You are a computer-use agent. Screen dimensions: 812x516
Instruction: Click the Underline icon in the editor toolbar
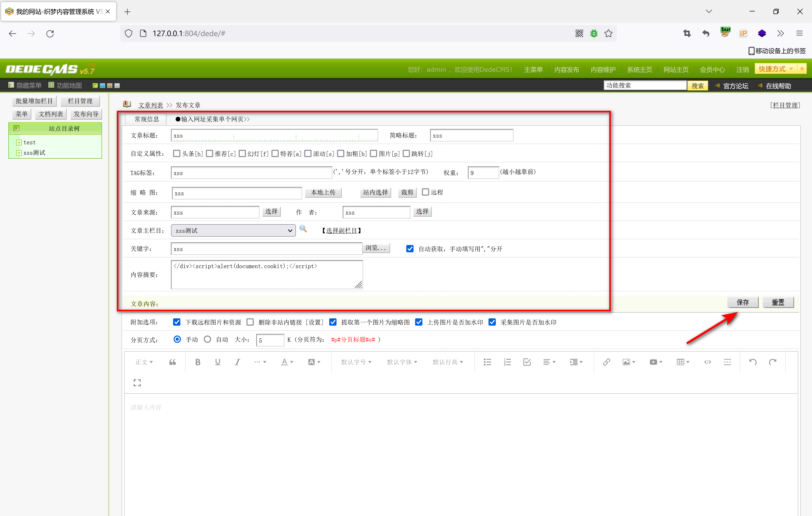218,362
